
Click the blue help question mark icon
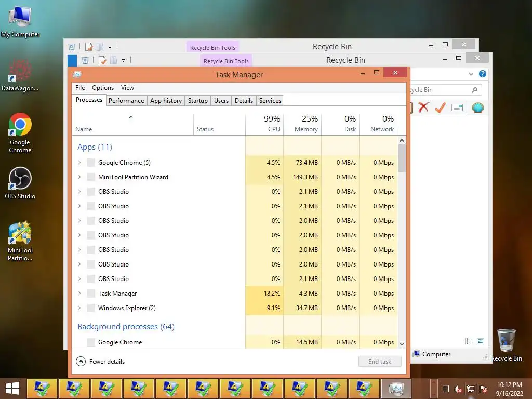(483, 74)
